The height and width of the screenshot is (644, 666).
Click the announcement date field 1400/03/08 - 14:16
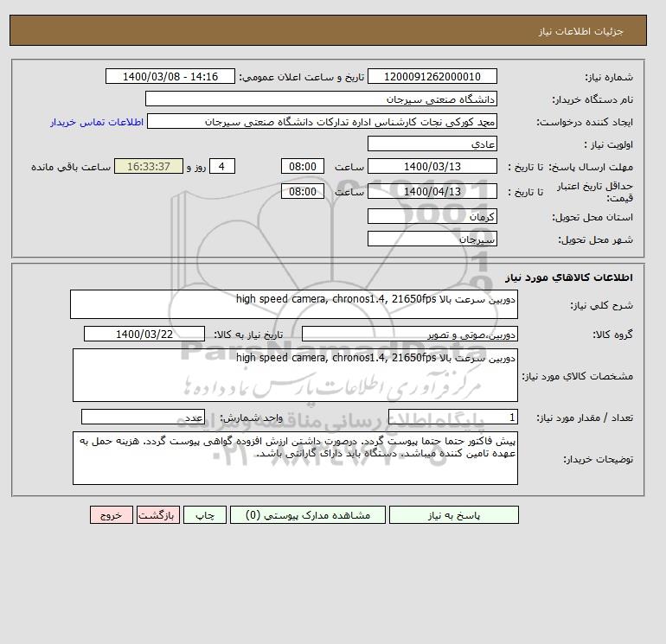click(170, 76)
